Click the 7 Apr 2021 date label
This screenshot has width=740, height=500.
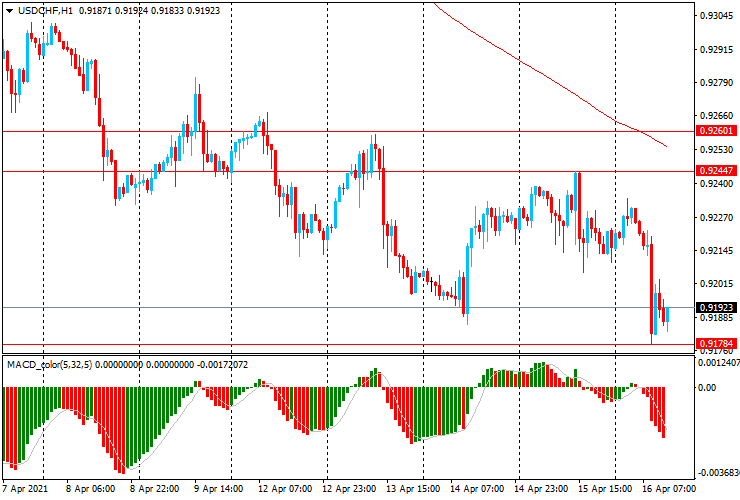pos(25,490)
